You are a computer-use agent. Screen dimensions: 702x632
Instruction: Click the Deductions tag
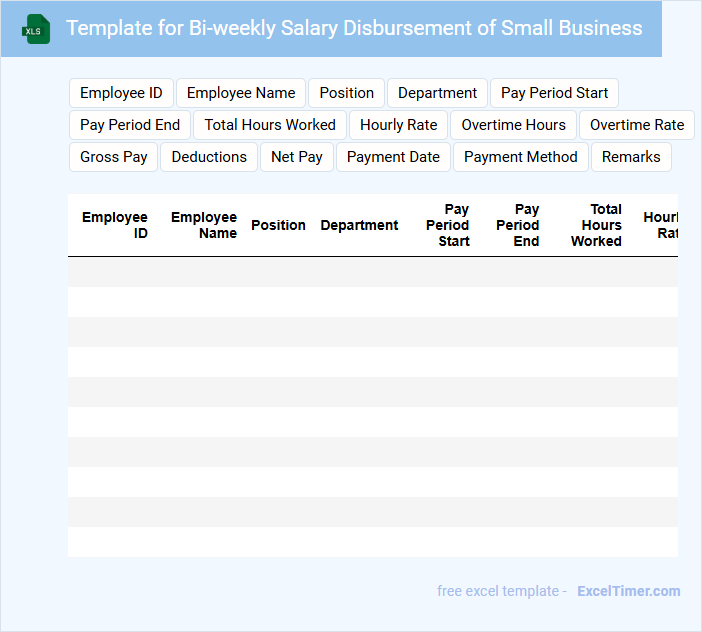pyautogui.click(x=209, y=157)
